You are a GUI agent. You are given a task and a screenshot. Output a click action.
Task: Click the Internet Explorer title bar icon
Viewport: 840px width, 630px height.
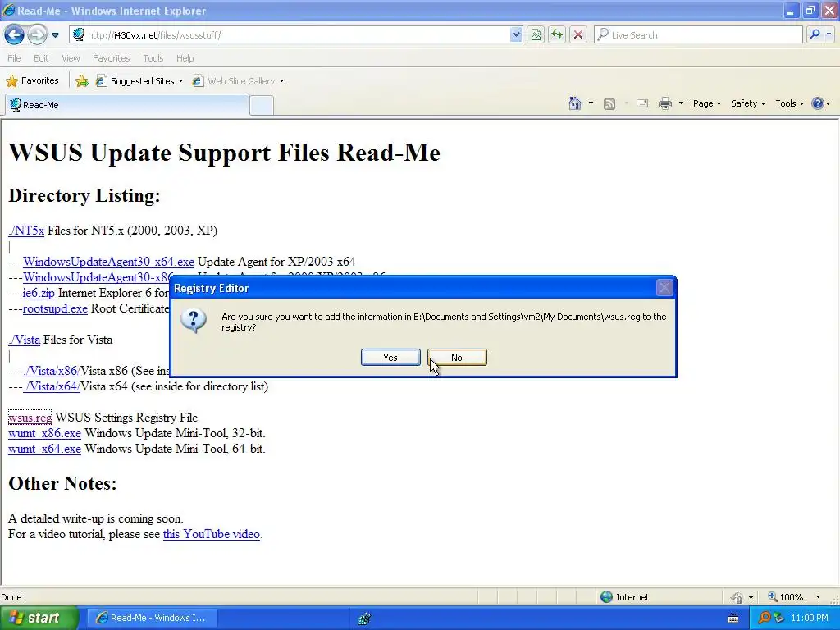click(8, 11)
